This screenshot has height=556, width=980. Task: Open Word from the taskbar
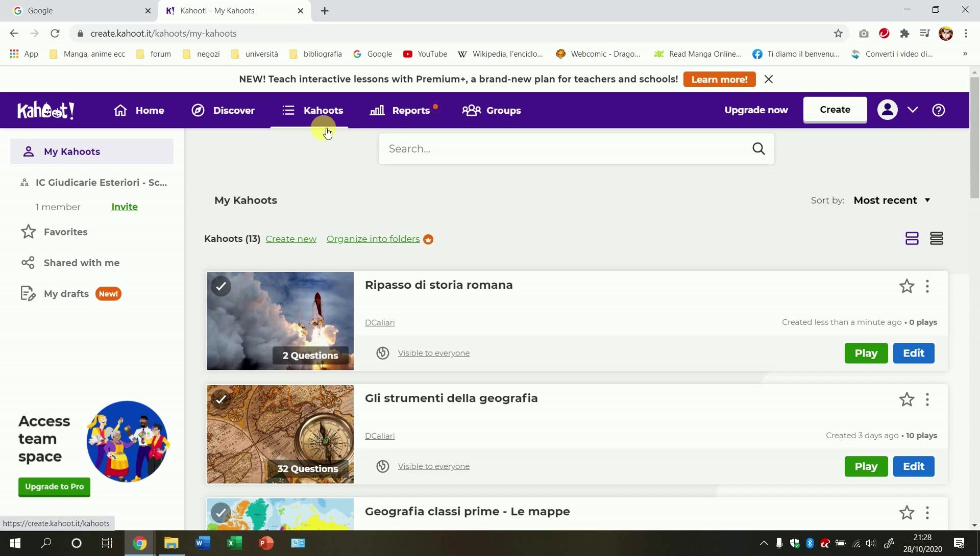pos(202,543)
